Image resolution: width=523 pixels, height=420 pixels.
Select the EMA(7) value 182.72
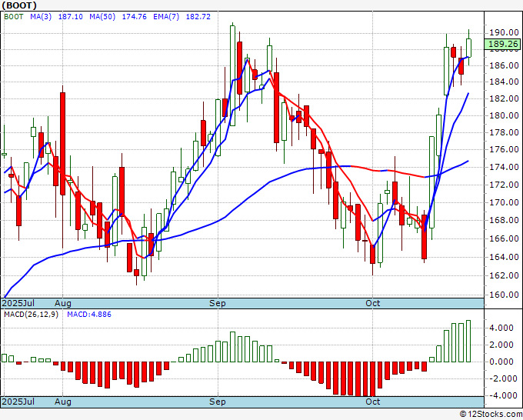tap(198, 17)
